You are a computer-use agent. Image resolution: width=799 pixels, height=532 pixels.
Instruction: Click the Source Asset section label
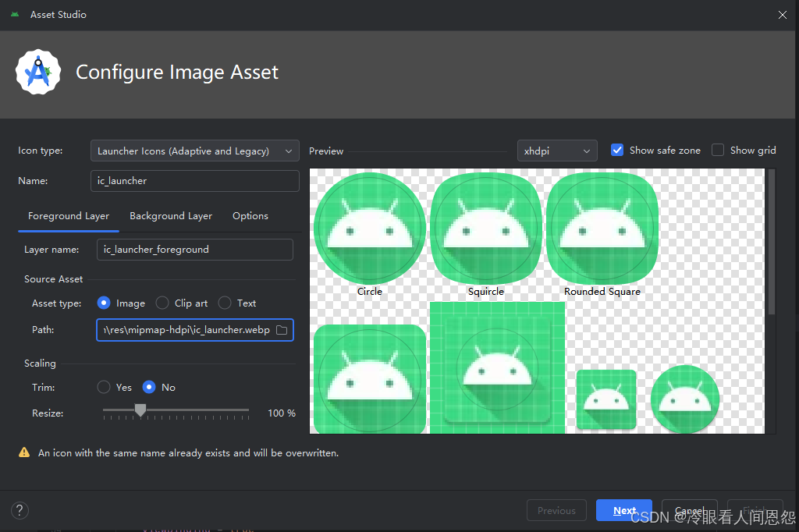click(x=54, y=278)
